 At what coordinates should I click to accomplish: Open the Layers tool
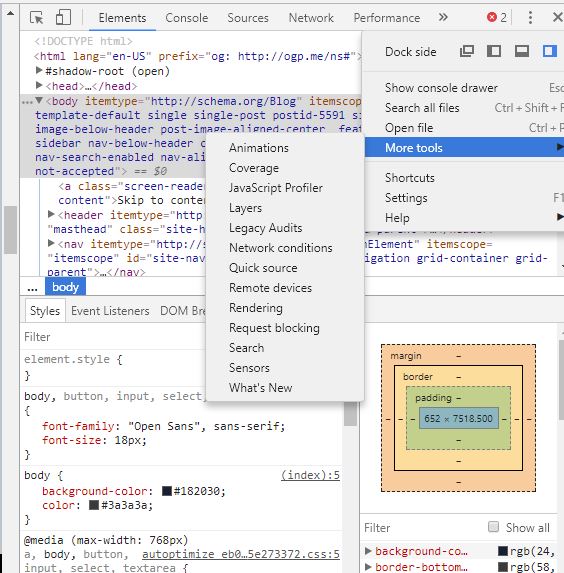pos(285,208)
